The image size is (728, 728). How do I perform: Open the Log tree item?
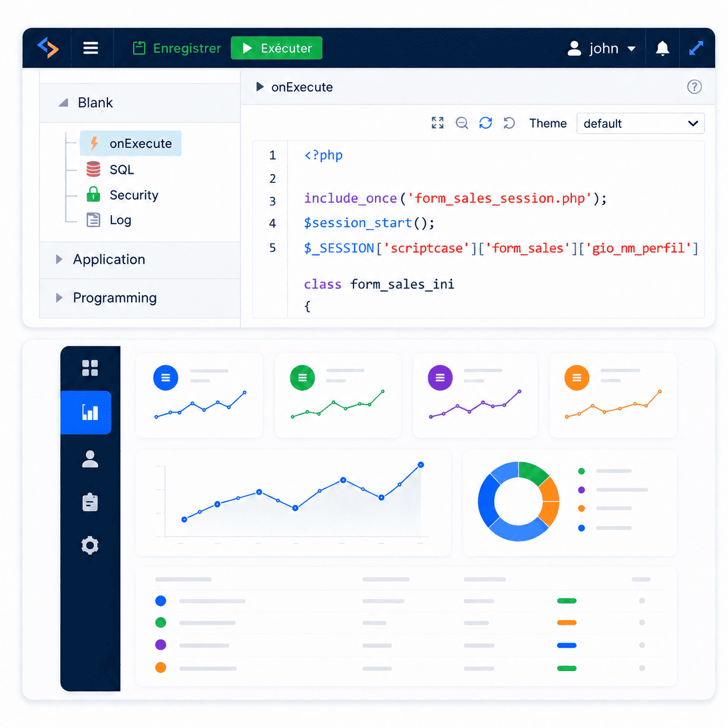pyautogui.click(x=109, y=220)
